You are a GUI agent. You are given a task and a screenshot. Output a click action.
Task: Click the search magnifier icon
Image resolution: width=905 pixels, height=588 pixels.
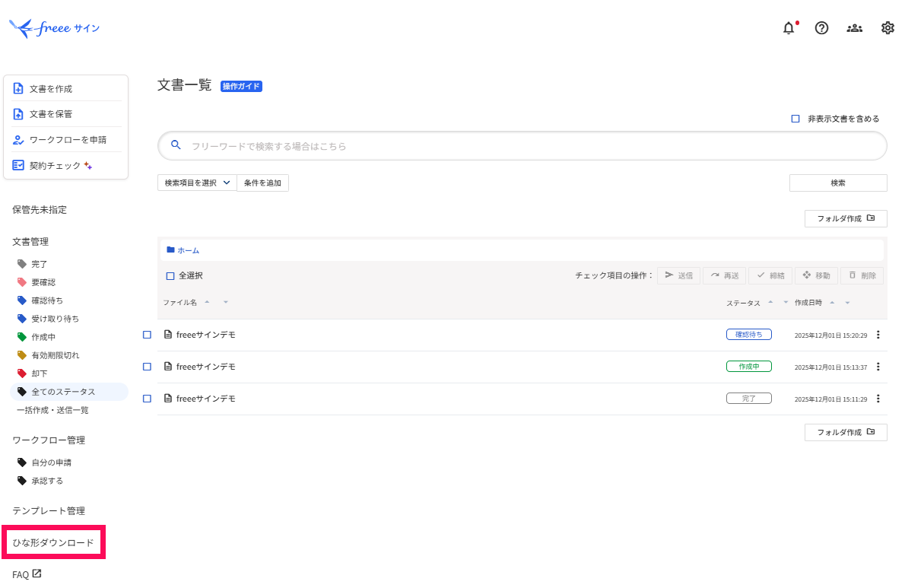[x=176, y=145]
